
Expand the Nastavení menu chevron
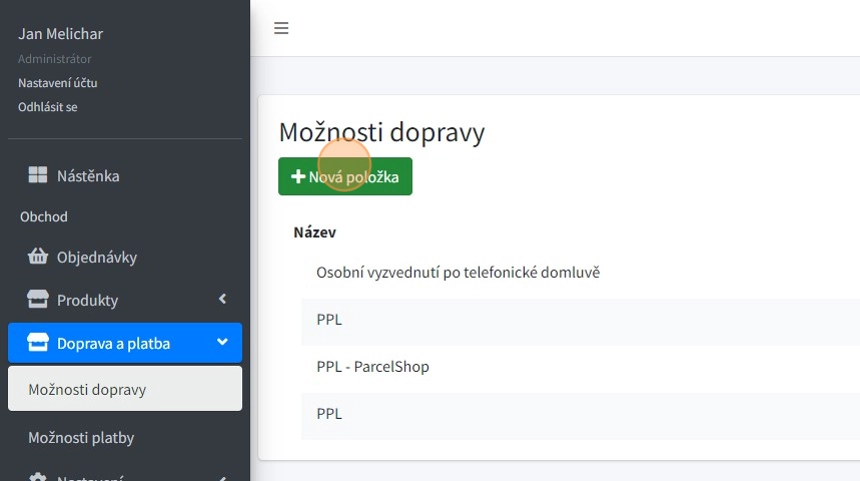click(222, 478)
